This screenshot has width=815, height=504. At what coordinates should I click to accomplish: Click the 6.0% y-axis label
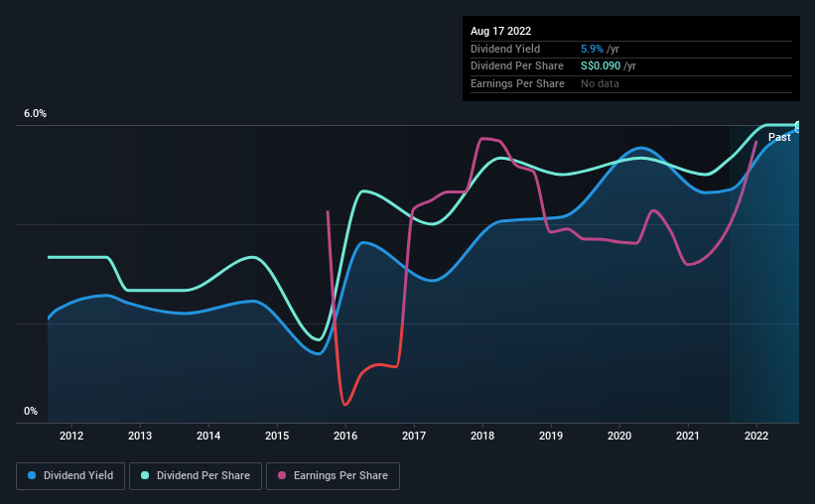(35, 114)
